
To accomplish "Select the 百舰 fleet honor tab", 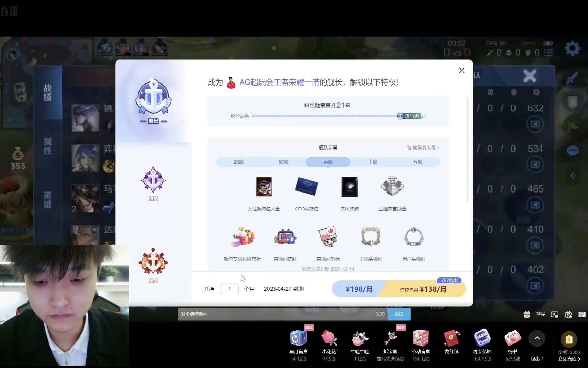I will click(x=328, y=162).
